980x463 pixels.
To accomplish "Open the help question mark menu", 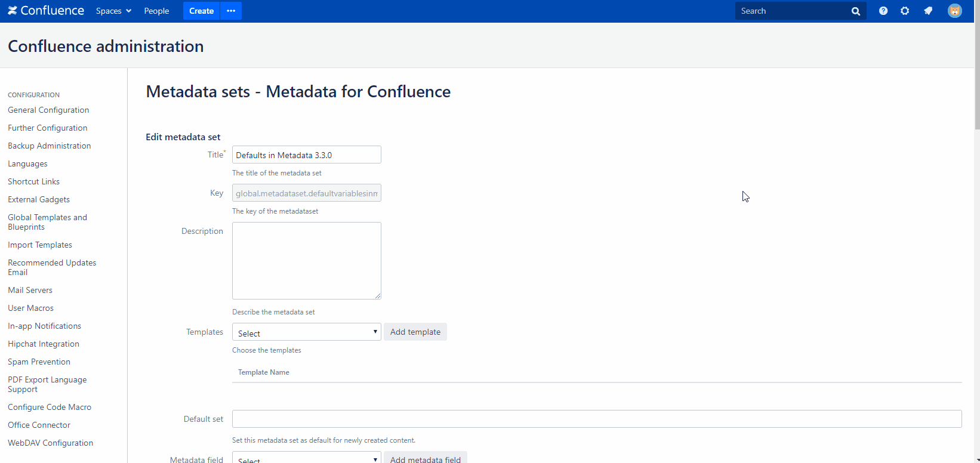I will (883, 11).
